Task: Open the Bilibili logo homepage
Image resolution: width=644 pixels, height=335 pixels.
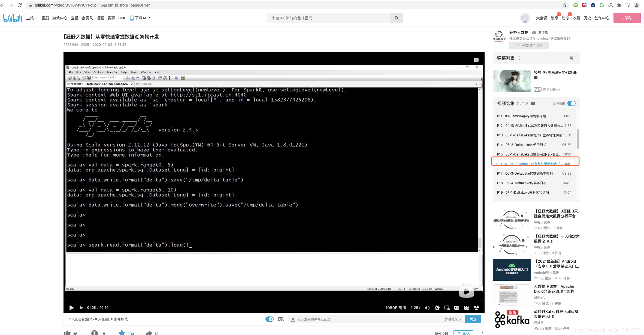Action: tap(12, 18)
